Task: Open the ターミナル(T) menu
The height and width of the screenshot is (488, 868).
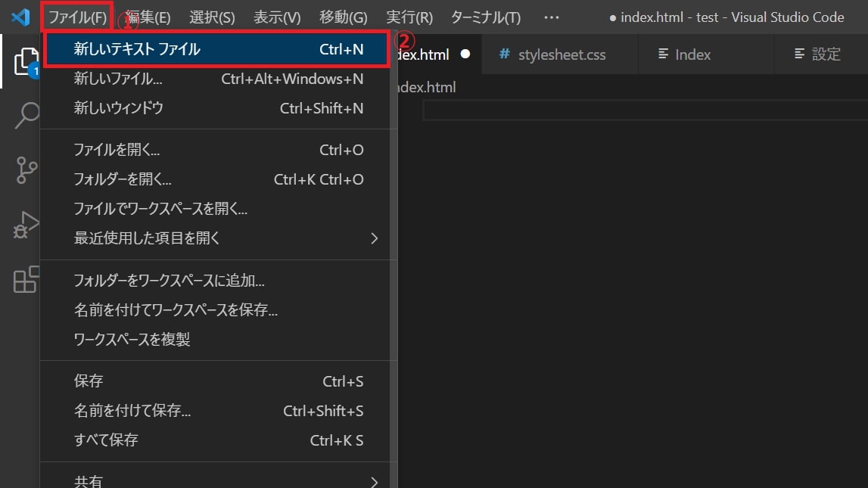Action: pos(486,17)
